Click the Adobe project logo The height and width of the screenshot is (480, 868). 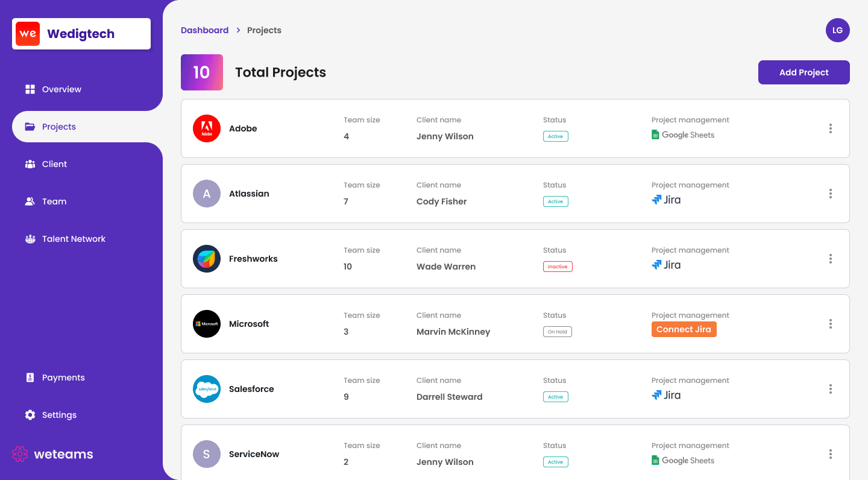point(207,128)
